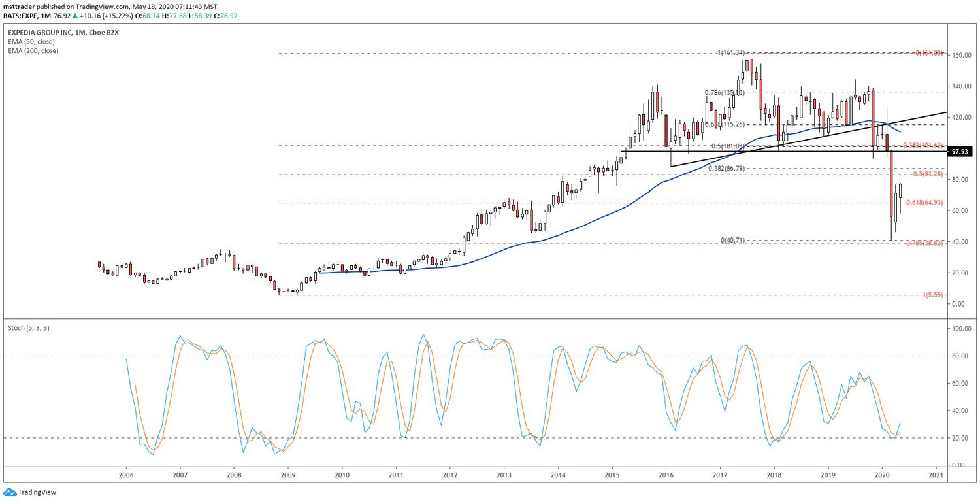The height and width of the screenshot is (502, 980).
Task: Click the red 0.618(64.93) retracement label
Action: point(923,202)
